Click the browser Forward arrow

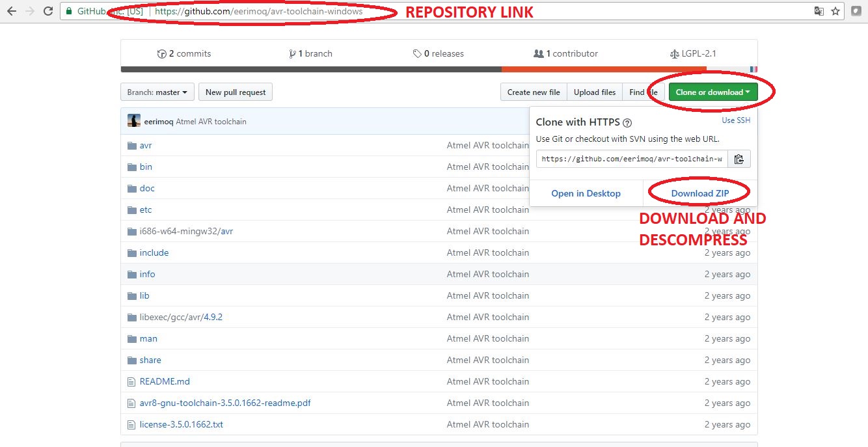click(29, 11)
